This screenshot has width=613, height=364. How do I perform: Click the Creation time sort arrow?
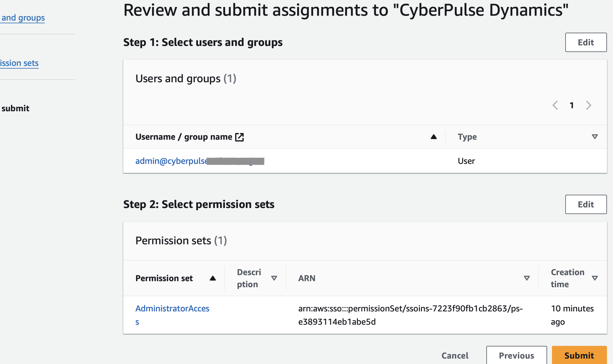[595, 278]
